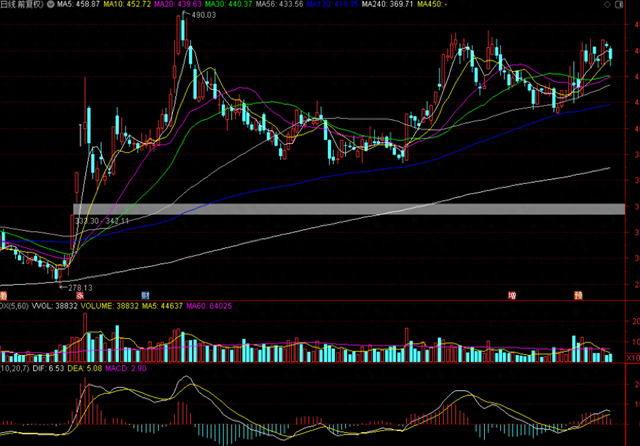Select the magenta MA20 indicator label
640x446 pixels.
[x=178, y=4]
